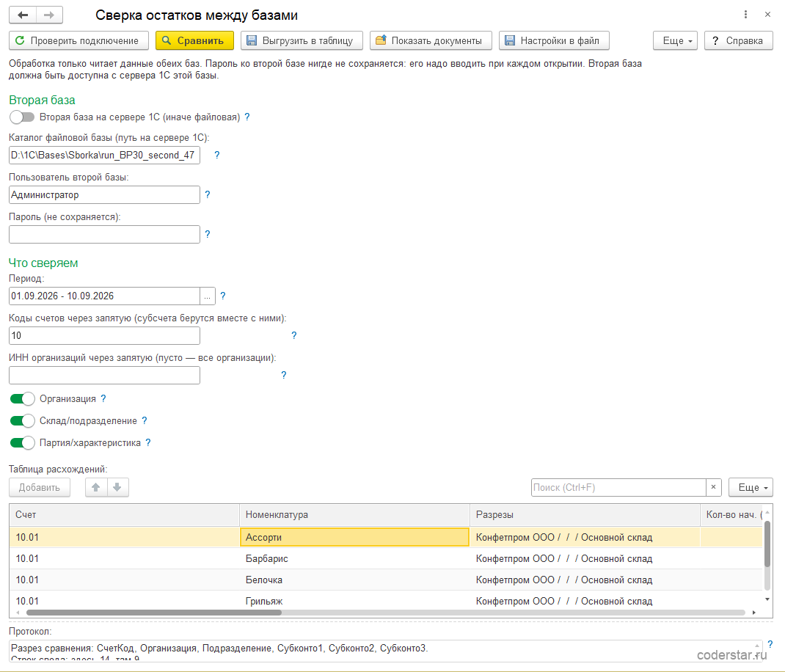
Task: Click the table search field
Action: click(618, 487)
